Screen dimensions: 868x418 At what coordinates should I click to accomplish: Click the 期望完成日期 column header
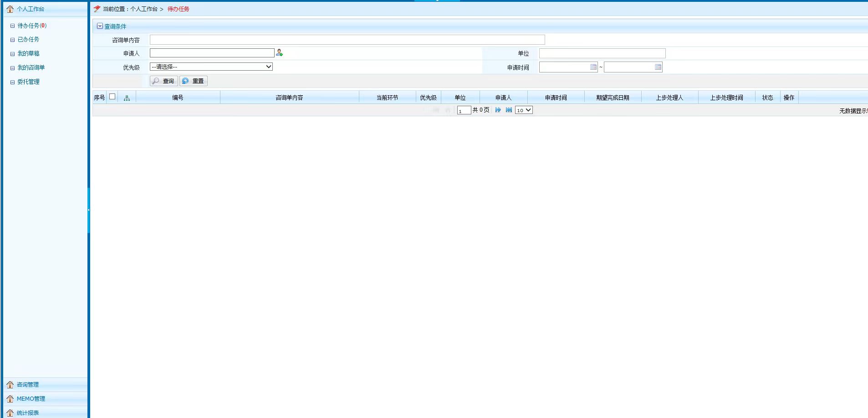pos(613,98)
